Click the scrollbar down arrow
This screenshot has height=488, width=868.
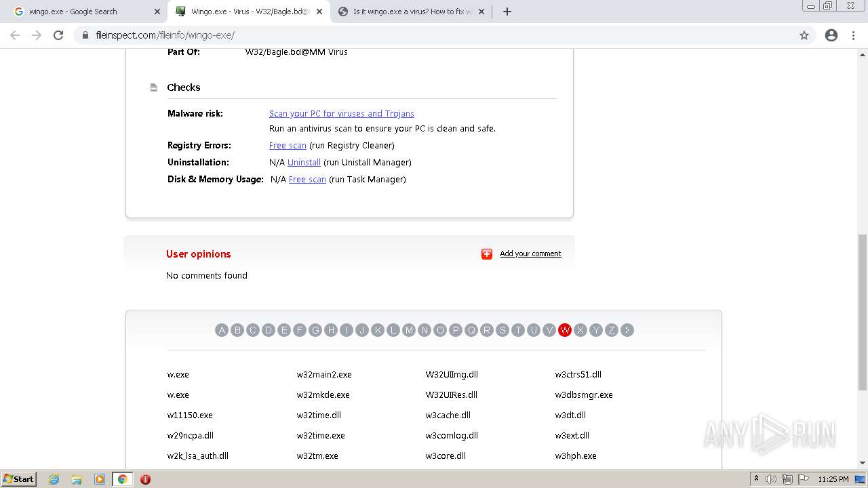[x=862, y=464]
